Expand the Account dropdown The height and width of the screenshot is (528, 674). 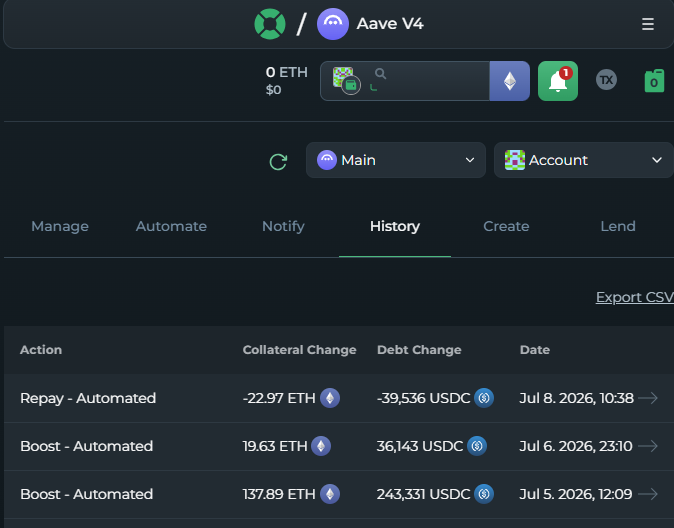pos(584,160)
